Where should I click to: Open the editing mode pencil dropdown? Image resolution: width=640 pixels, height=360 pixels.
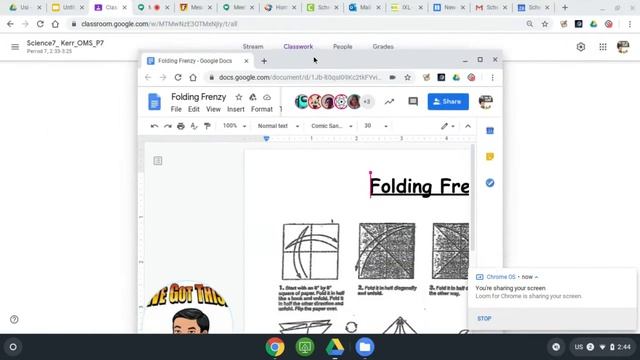point(447,126)
